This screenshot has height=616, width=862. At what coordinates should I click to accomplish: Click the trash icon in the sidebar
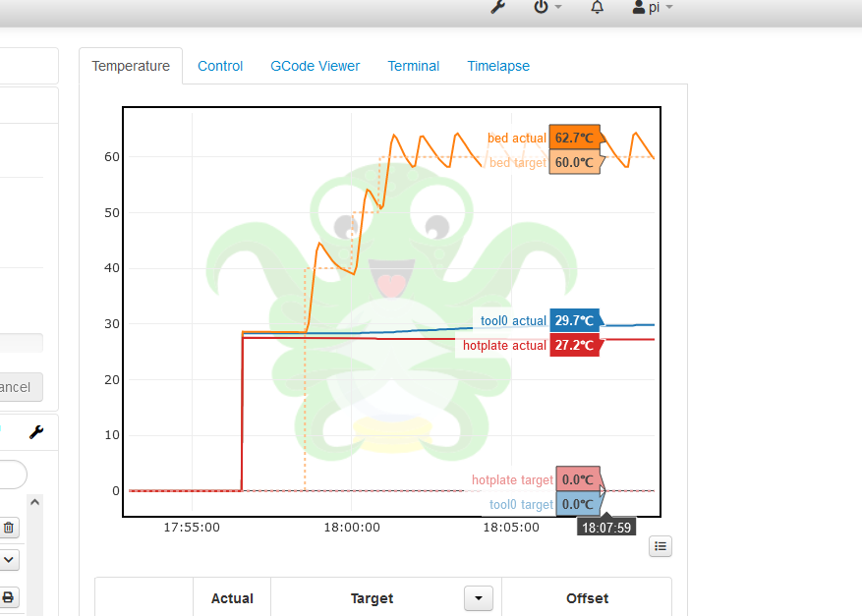pyautogui.click(x=9, y=529)
